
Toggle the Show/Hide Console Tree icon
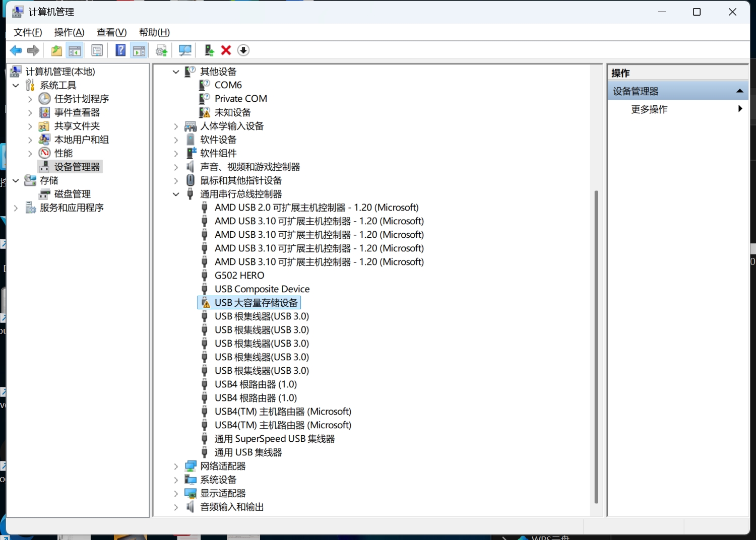(x=75, y=50)
